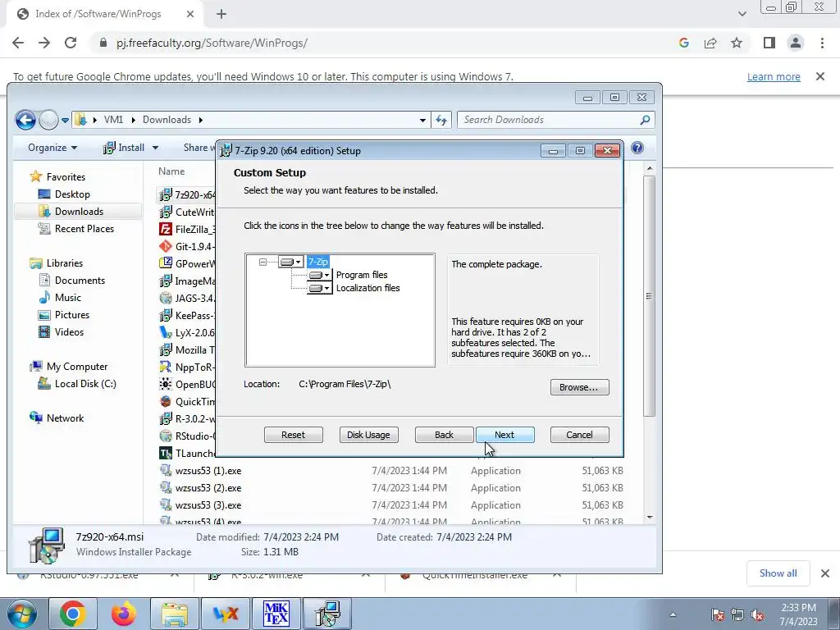840x630 pixels.
Task: Click the Explorer help icon
Action: click(x=637, y=148)
